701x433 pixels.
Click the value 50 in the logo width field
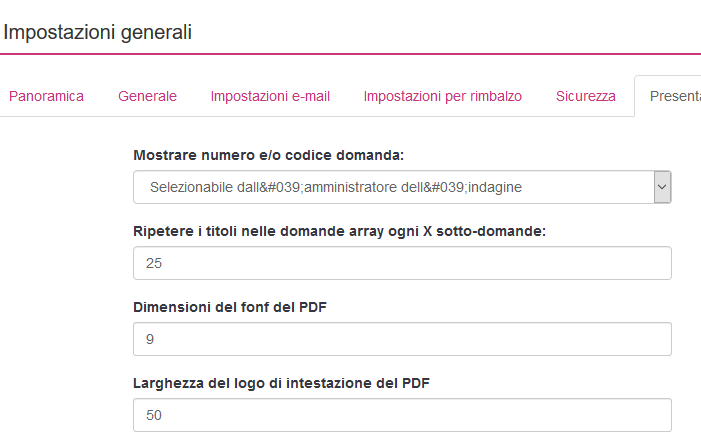[154, 415]
